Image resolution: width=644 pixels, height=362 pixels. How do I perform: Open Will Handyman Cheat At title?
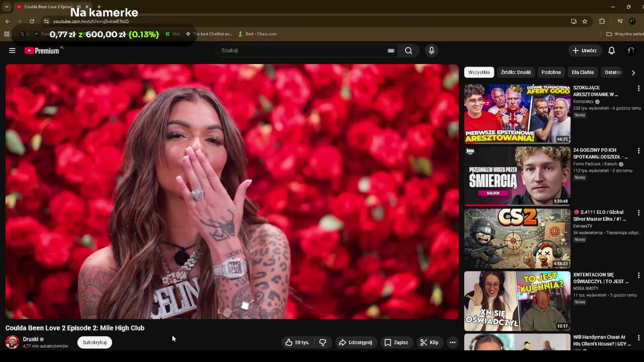[x=602, y=340]
